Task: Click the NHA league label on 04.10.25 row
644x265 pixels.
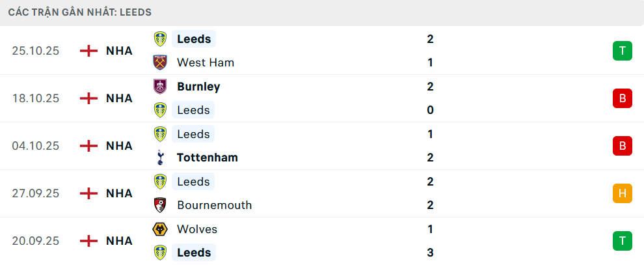Action: [x=119, y=146]
